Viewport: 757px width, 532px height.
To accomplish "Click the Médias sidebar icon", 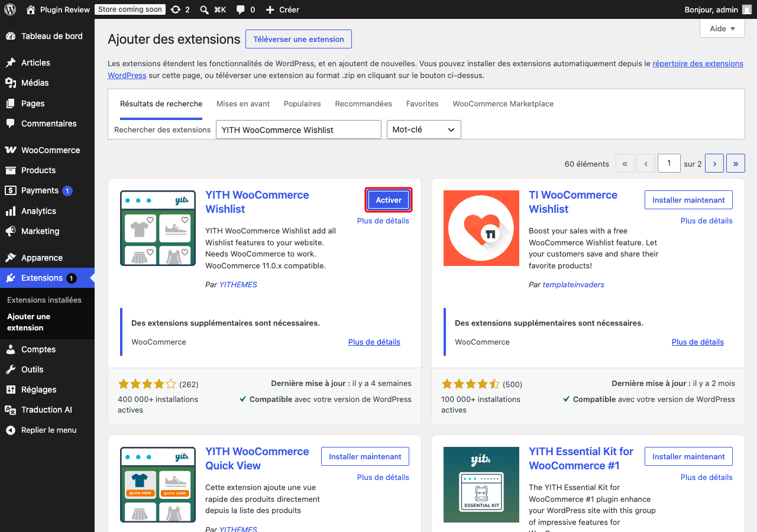I will point(11,83).
